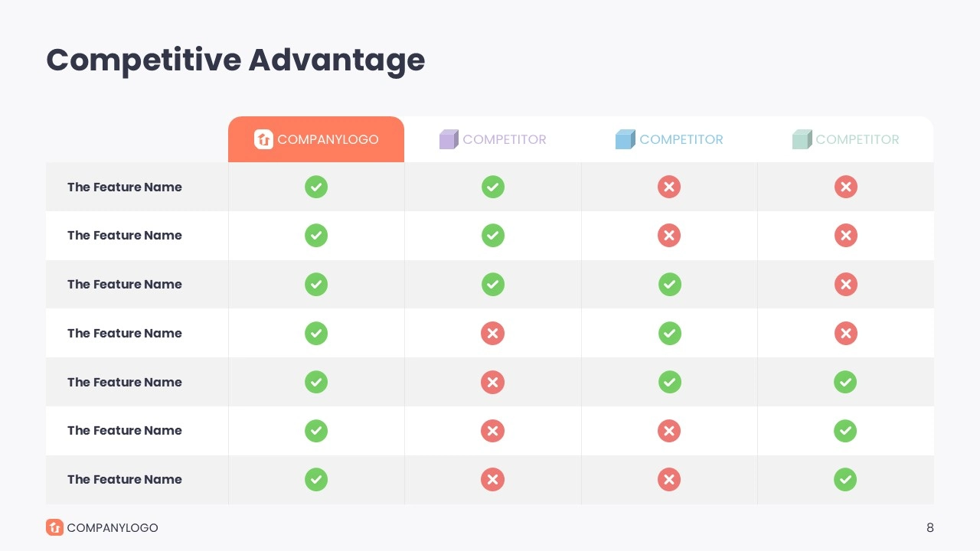Click second row checkmark under purple competitor

pos(492,236)
